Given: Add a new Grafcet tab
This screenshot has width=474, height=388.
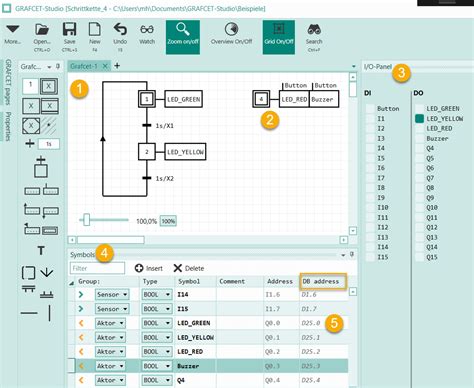Looking at the screenshot, I should click(x=117, y=66).
